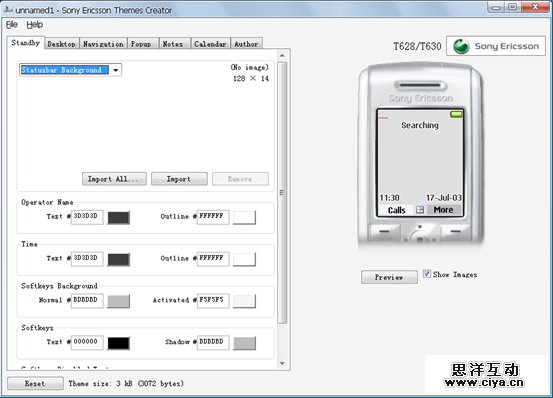Click the Softkeys Shadow color swatch
Screen dimensions: 553x398
pos(244,343)
